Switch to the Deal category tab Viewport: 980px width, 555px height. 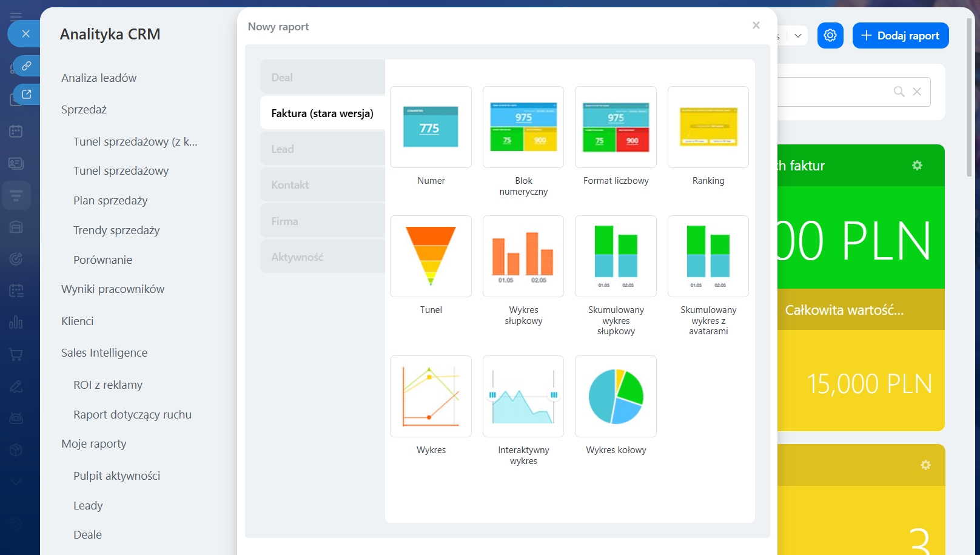point(323,78)
